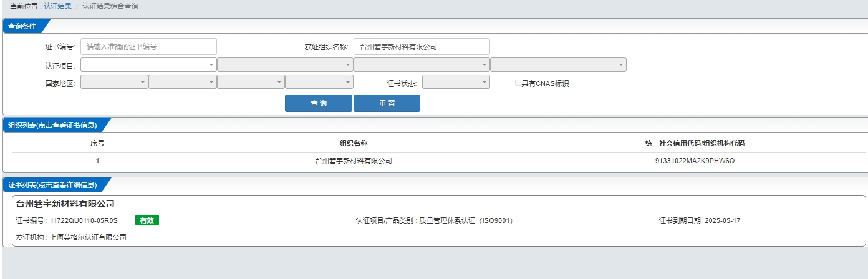Toggle the 具有CNAS标识 checkbox
The height and width of the screenshot is (279, 868).
(518, 83)
